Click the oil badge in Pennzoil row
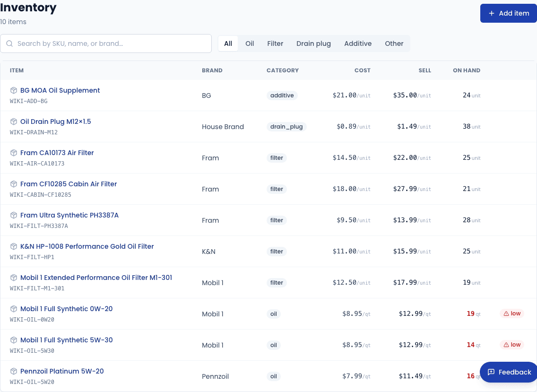537x392 pixels. [x=274, y=376]
